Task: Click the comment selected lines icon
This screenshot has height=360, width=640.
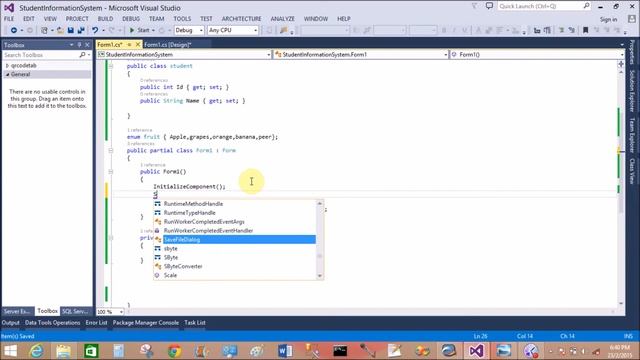Action: pyautogui.click(x=562, y=30)
